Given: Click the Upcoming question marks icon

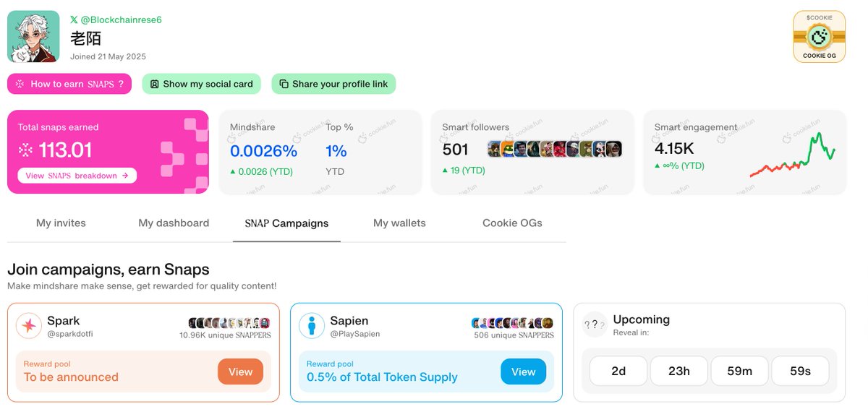Looking at the screenshot, I should tap(595, 325).
